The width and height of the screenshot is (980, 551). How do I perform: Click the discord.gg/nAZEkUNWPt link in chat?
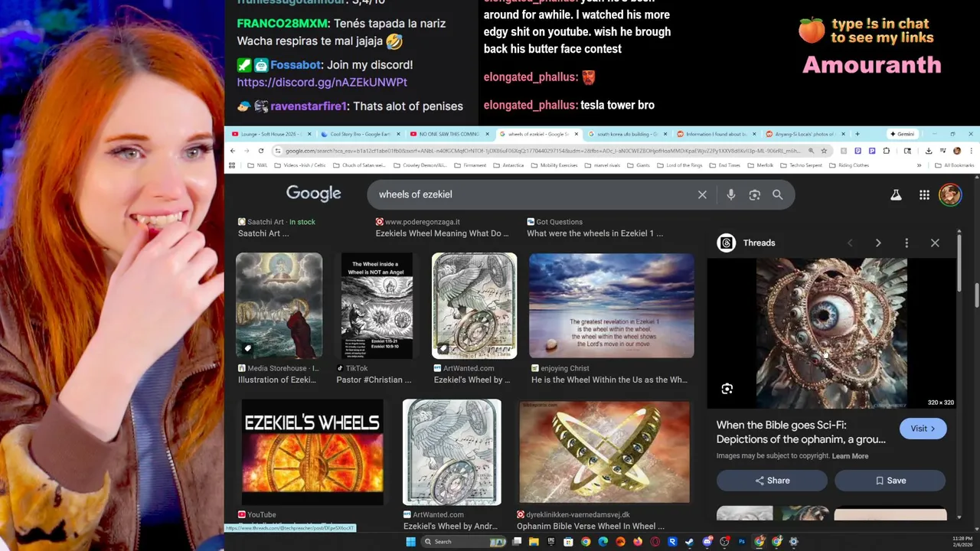(x=322, y=82)
